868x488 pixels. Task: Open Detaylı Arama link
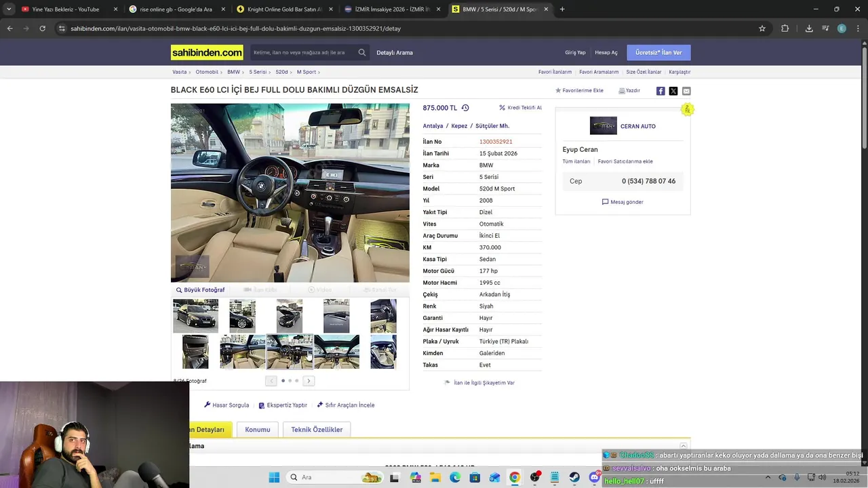[x=395, y=53]
